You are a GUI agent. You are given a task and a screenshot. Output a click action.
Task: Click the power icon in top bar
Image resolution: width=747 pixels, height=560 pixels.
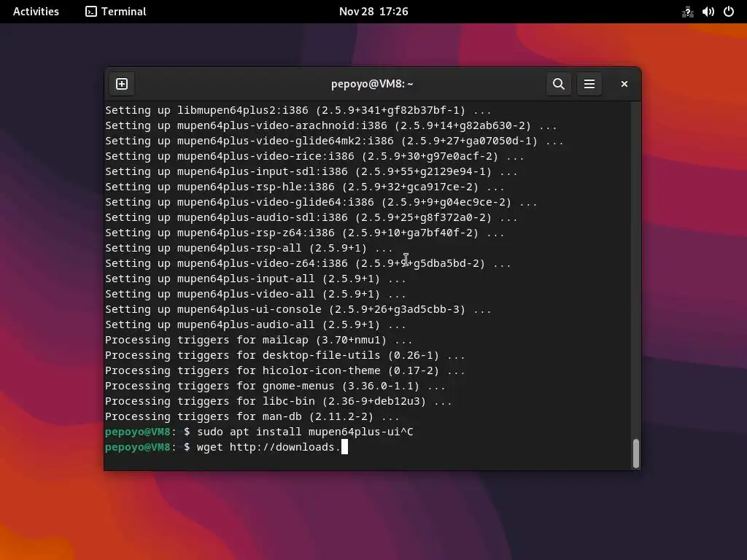pyautogui.click(x=729, y=12)
